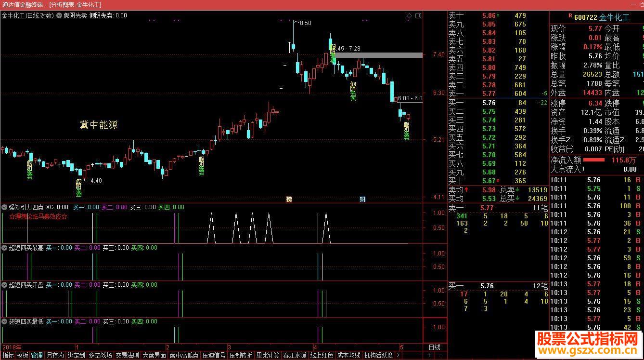The image size is (644, 360).
Task: Click the 6.08 price zone label
Action: (x=410, y=98)
